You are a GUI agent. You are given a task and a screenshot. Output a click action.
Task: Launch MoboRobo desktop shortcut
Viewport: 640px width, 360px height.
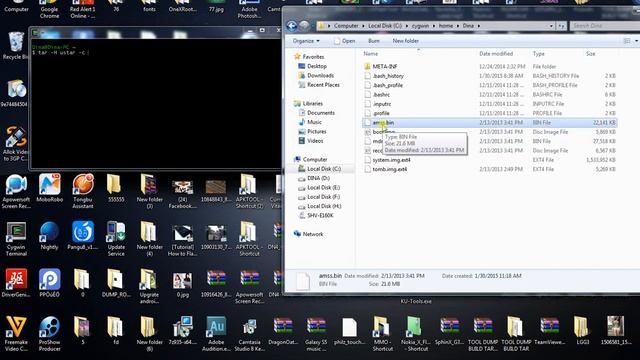[x=49, y=189]
